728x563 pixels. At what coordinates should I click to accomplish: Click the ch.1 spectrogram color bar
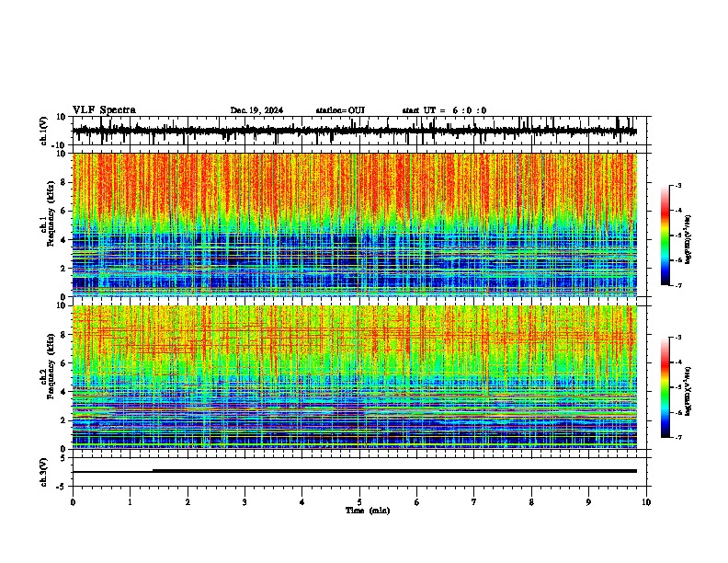665,236
